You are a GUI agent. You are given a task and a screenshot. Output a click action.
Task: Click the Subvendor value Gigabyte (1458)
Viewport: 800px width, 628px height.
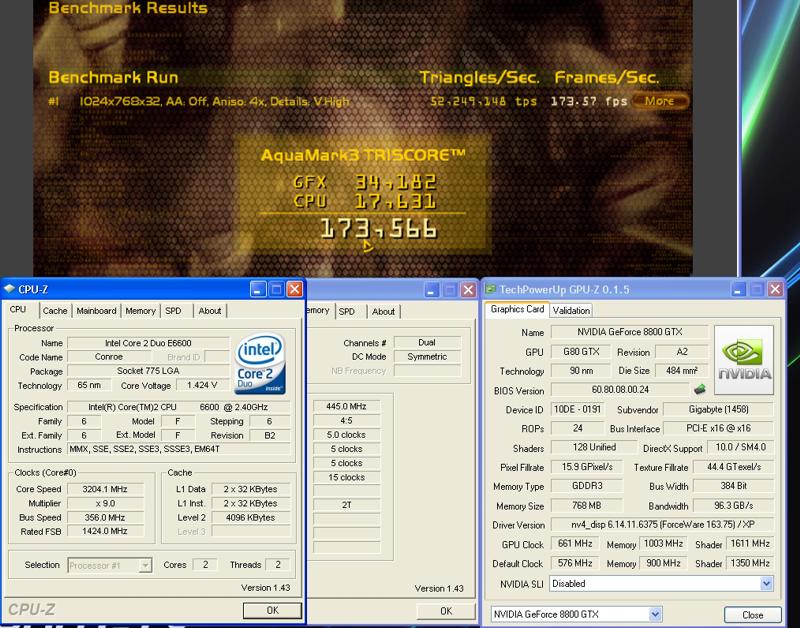tap(718, 409)
